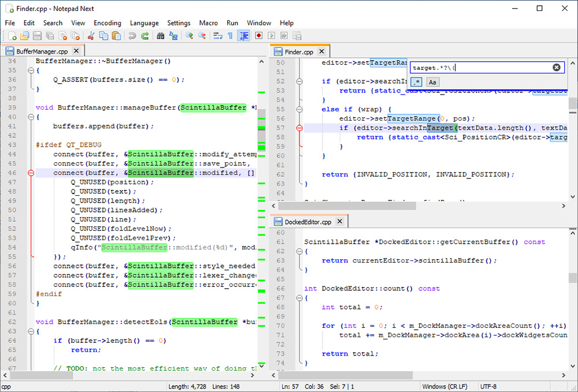Open the File menu
Image resolution: width=578 pixels, height=392 pixels.
click(x=10, y=23)
